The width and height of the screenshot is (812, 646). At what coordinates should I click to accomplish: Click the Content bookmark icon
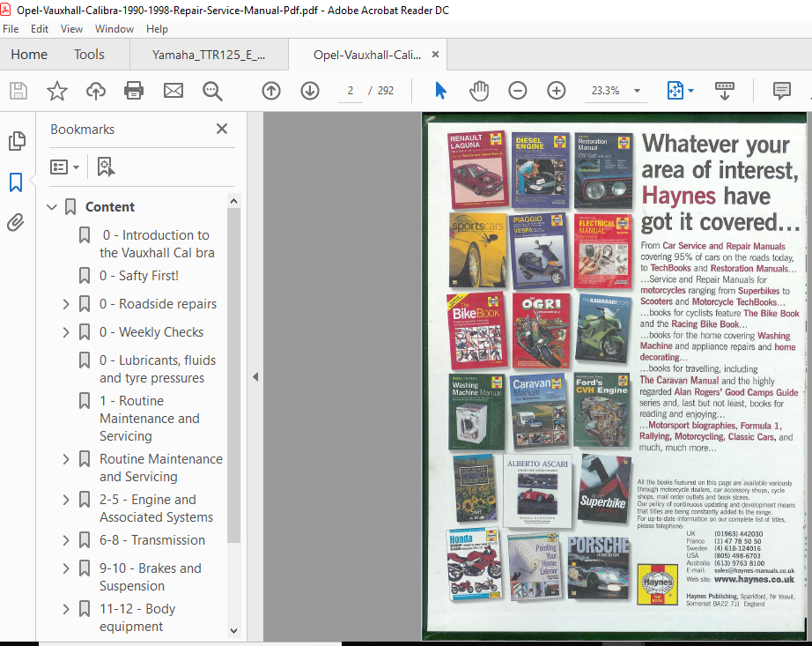click(x=70, y=207)
